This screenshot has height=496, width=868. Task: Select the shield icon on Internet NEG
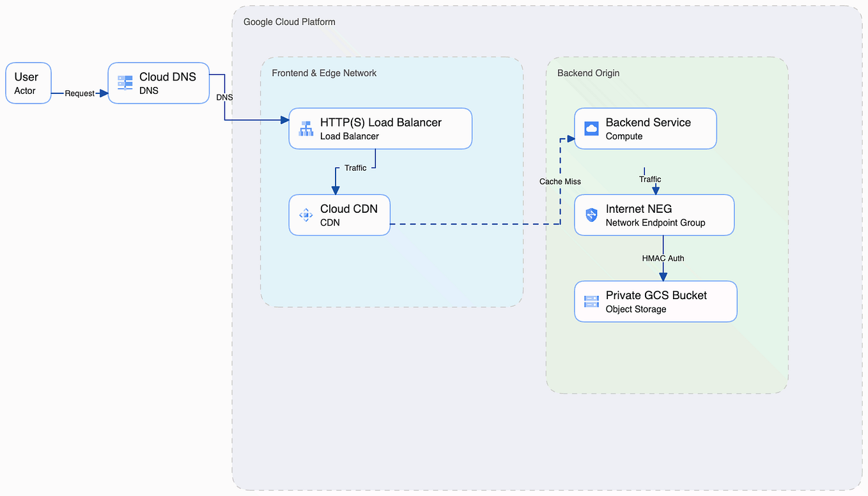tap(591, 215)
